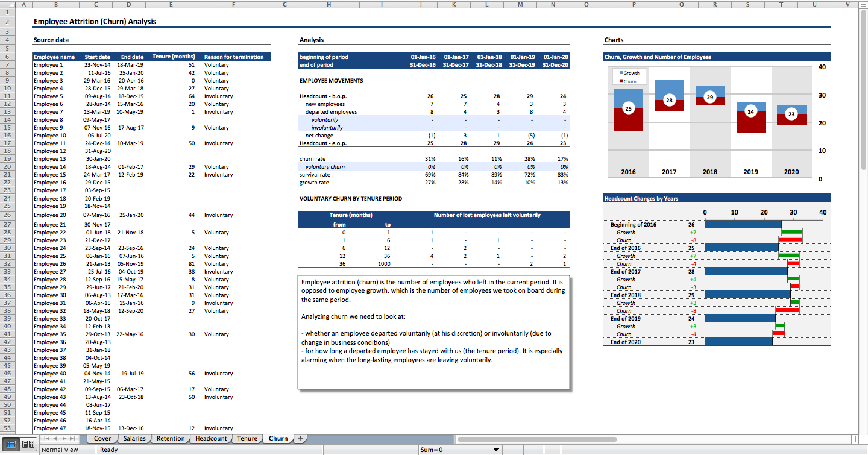Click the 'churn rate' row label
Viewport: 868px width, 455px height.
tap(312, 159)
